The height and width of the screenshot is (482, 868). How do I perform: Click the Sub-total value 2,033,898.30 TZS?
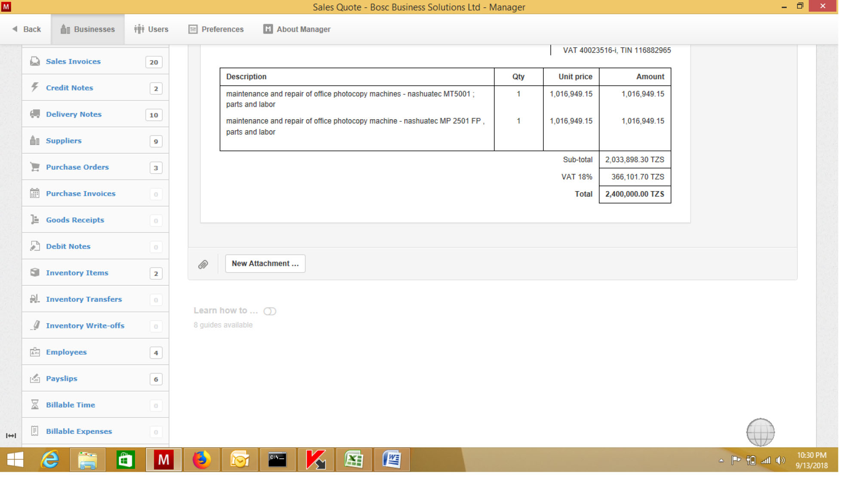tap(635, 160)
